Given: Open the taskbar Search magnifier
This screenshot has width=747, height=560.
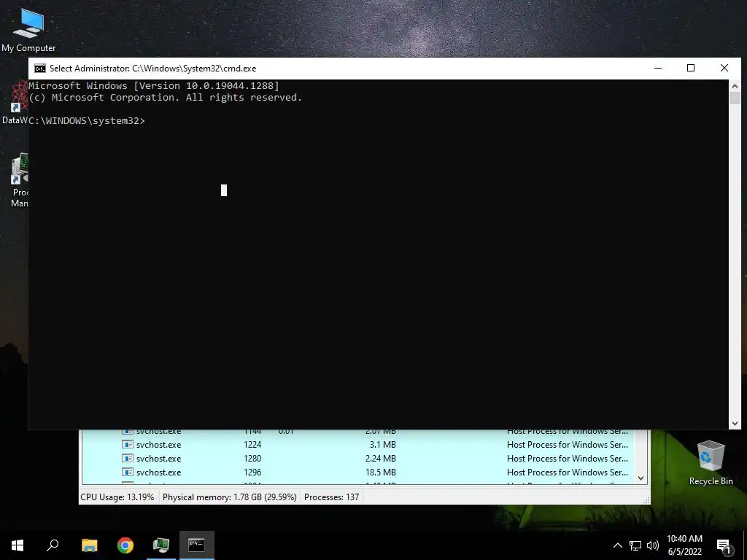Looking at the screenshot, I should (53, 545).
